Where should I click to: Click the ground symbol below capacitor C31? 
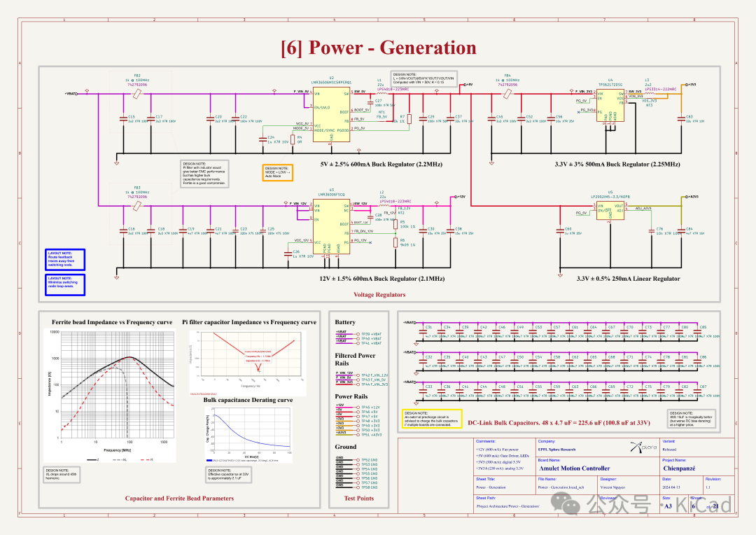coord(416,344)
